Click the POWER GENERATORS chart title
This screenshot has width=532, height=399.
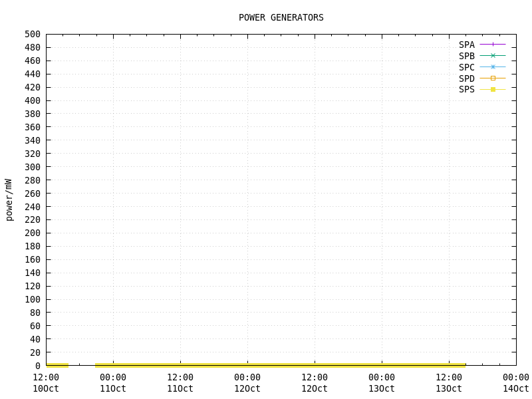click(x=281, y=17)
